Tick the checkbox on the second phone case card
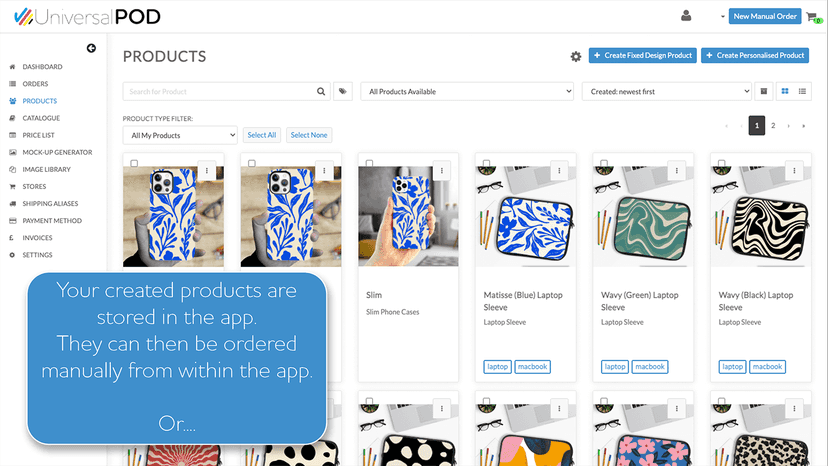828x466 pixels. click(252, 163)
